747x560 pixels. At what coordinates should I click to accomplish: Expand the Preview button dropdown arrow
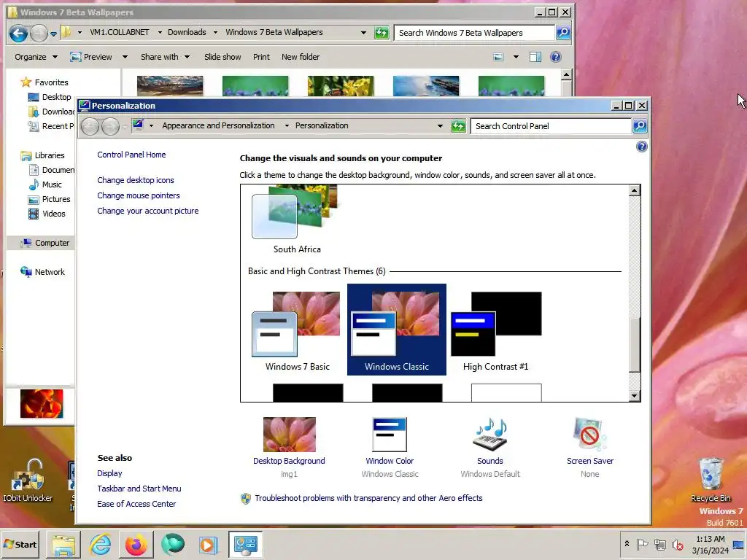pyautogui.click(x=125, y=57)
